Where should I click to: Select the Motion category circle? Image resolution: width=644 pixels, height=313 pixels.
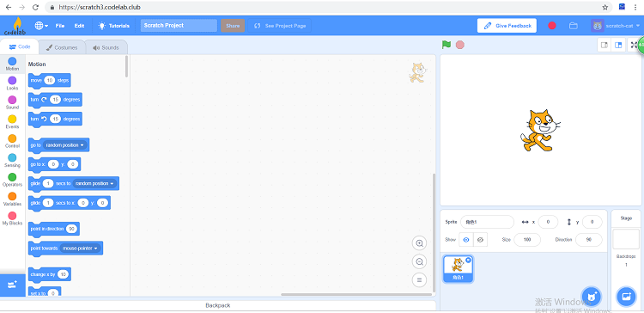pos(12,61)
